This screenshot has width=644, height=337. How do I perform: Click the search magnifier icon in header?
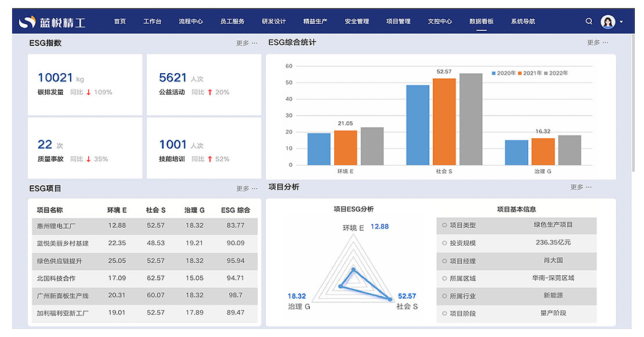tap(589, 21)
